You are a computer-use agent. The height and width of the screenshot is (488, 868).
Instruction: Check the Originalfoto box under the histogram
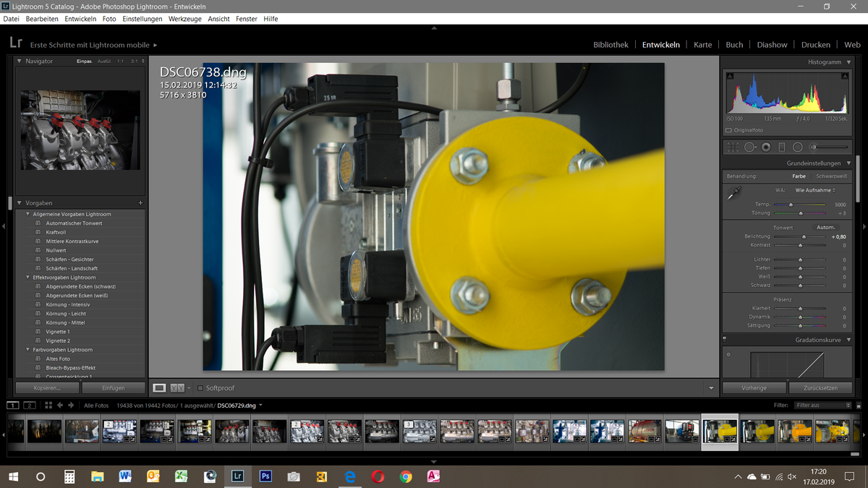click(x=728, y=130)
